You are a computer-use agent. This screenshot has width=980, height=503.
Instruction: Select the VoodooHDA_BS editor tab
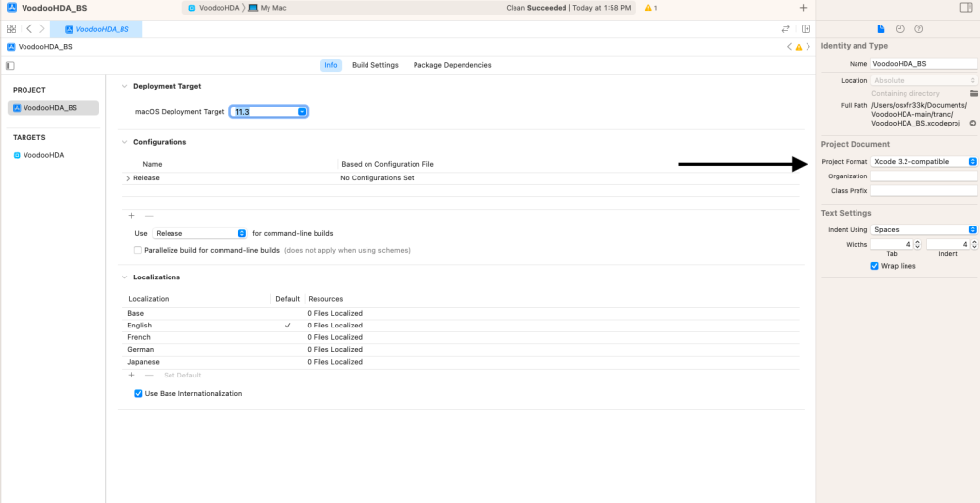pos(96,28)
